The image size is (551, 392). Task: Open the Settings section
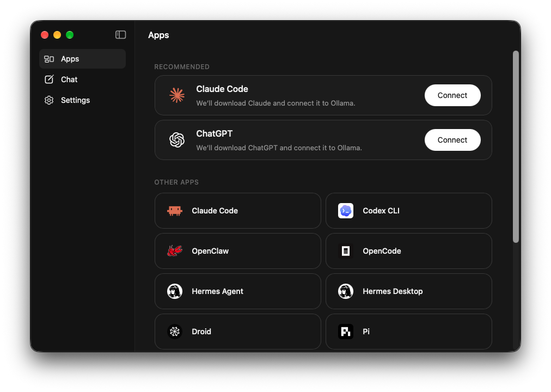click(x=83, y=100)
